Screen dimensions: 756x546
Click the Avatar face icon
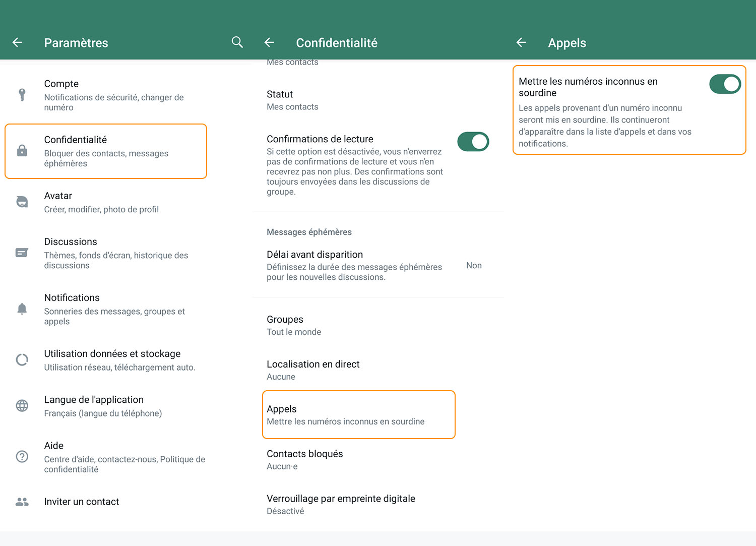pyautogui.click(x=22, y=202)
